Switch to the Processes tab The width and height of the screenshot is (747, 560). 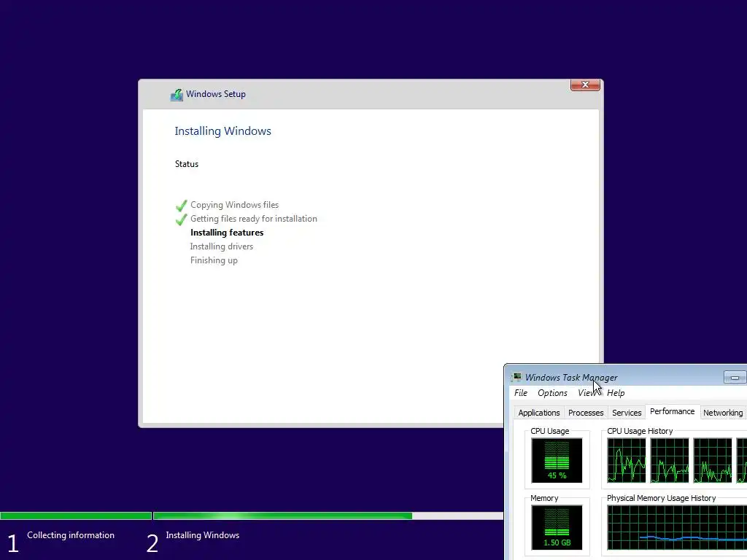(586, 413)
